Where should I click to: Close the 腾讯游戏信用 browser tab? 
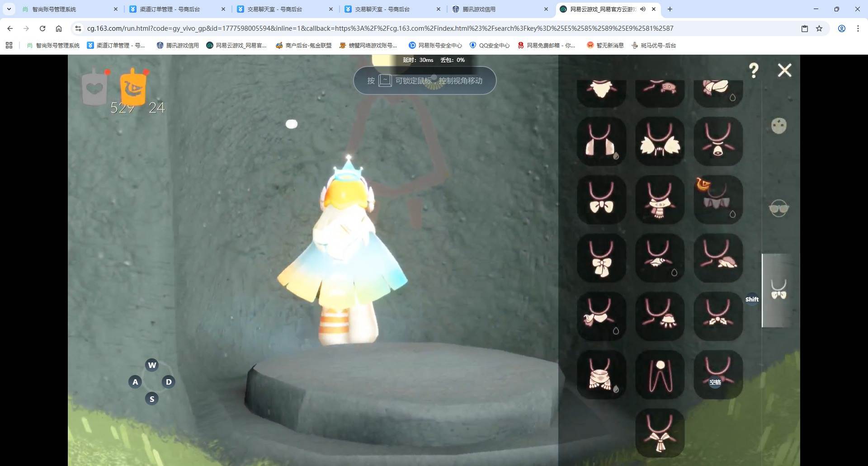point(546,9)
